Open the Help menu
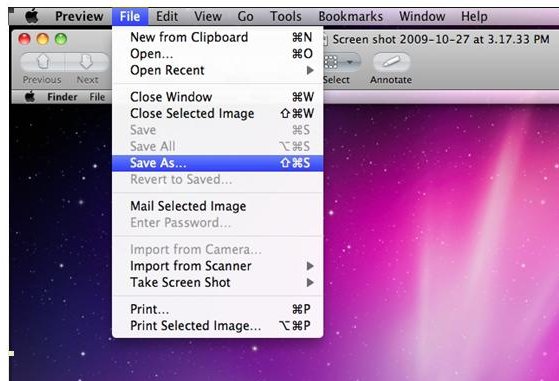Screen dimensions: 559x381 tap(474, 16)
